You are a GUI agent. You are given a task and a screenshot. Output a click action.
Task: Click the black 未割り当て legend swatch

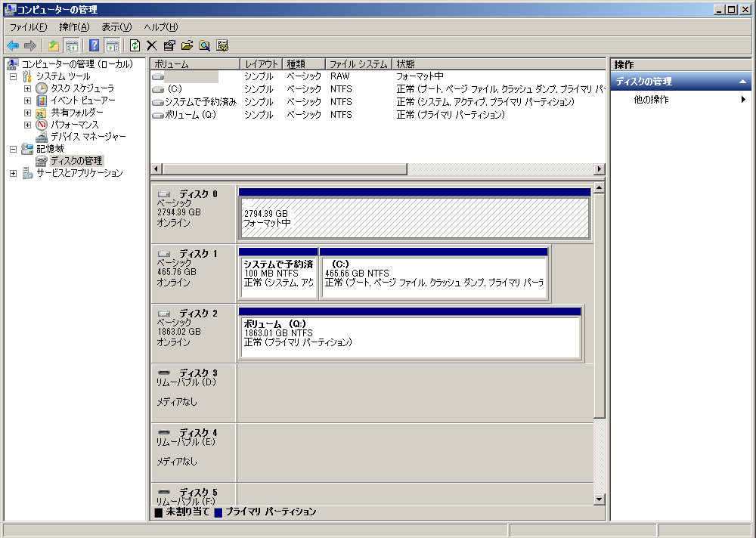[x=158, y=512]
